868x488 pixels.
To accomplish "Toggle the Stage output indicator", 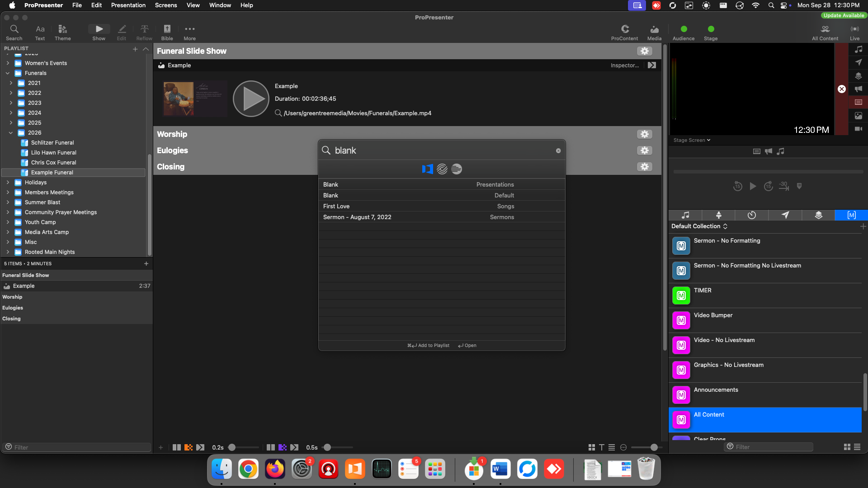I will [x=711, y=29].
